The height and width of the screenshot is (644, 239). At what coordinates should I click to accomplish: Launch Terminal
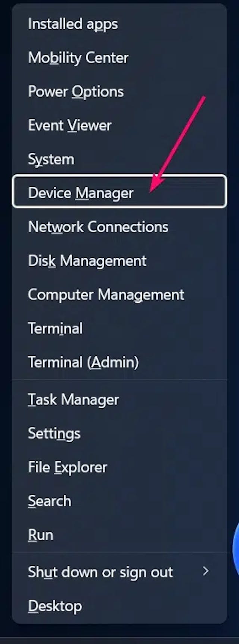(55, 328)
